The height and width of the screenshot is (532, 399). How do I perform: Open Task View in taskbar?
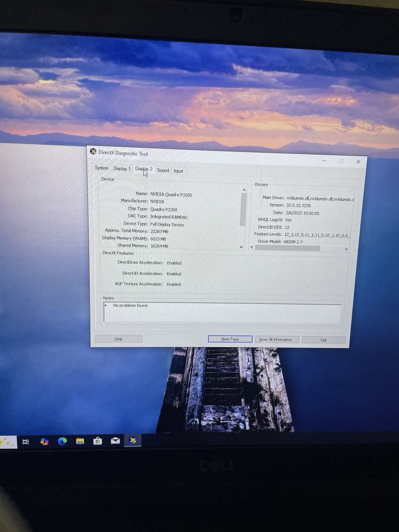coord(26,442)
